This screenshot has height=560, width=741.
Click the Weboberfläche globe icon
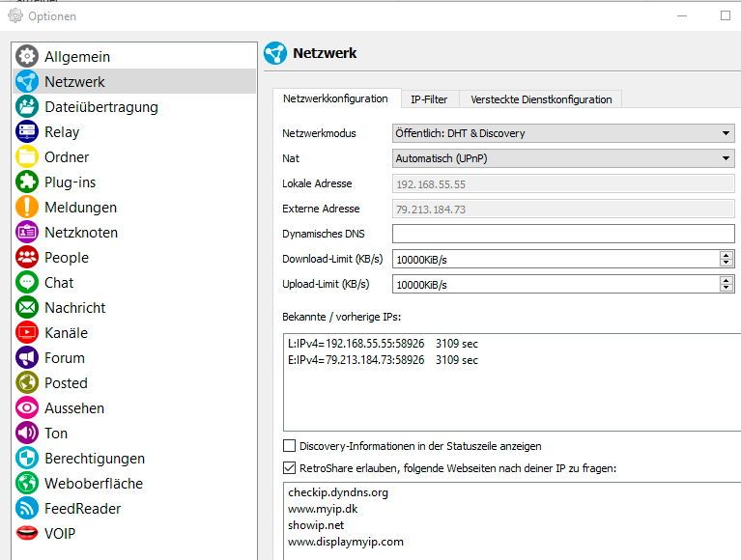click(27, 483)
